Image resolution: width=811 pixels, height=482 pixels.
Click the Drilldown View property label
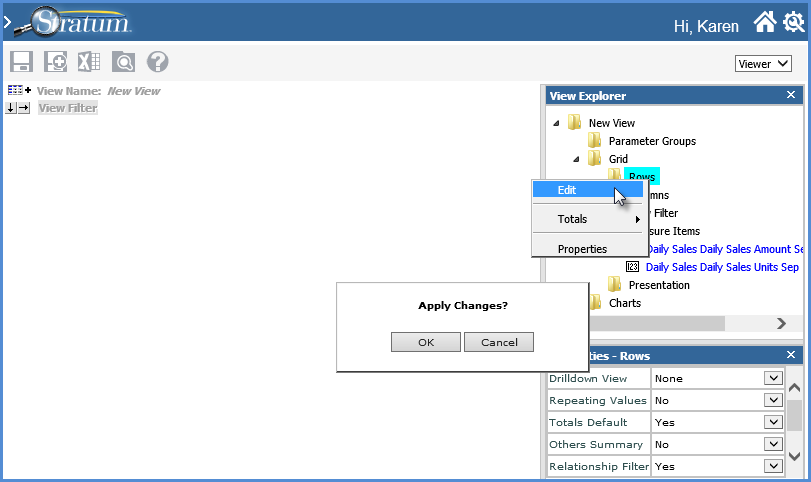coord(588,379)
